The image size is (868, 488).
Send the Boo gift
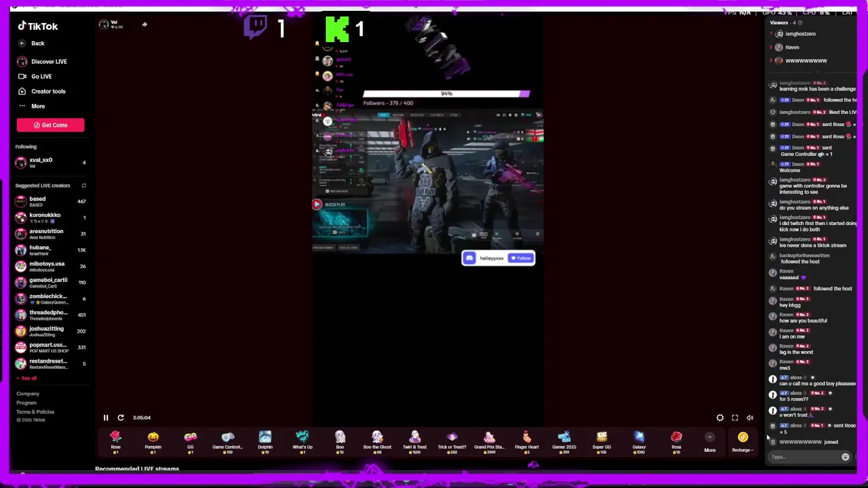pyautogui.click(x=340, y=441)
